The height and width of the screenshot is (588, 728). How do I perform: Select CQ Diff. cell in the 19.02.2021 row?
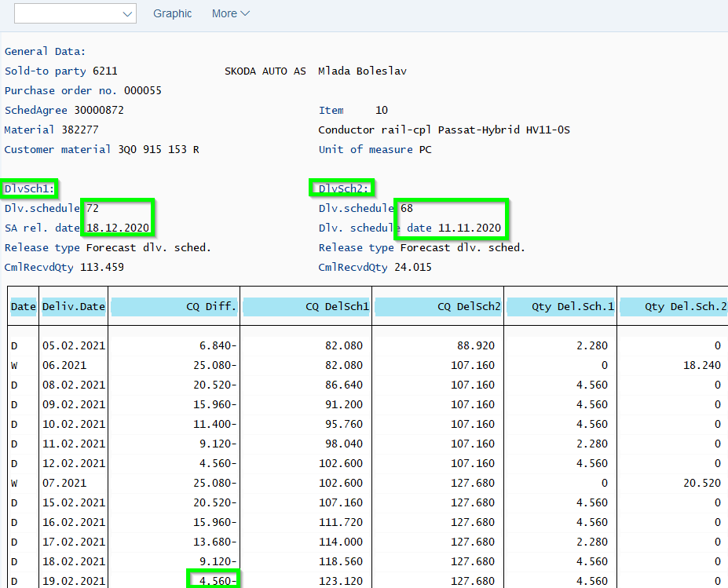214,581
